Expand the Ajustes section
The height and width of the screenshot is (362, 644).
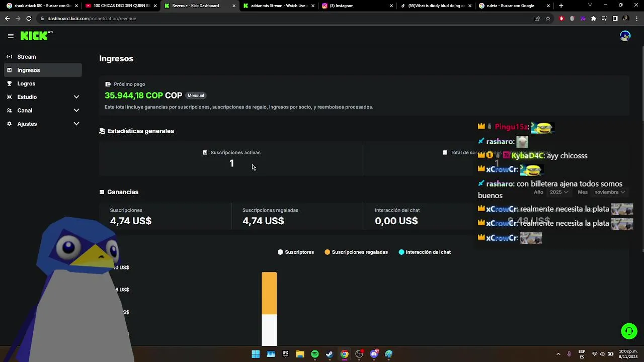point(43,124)
